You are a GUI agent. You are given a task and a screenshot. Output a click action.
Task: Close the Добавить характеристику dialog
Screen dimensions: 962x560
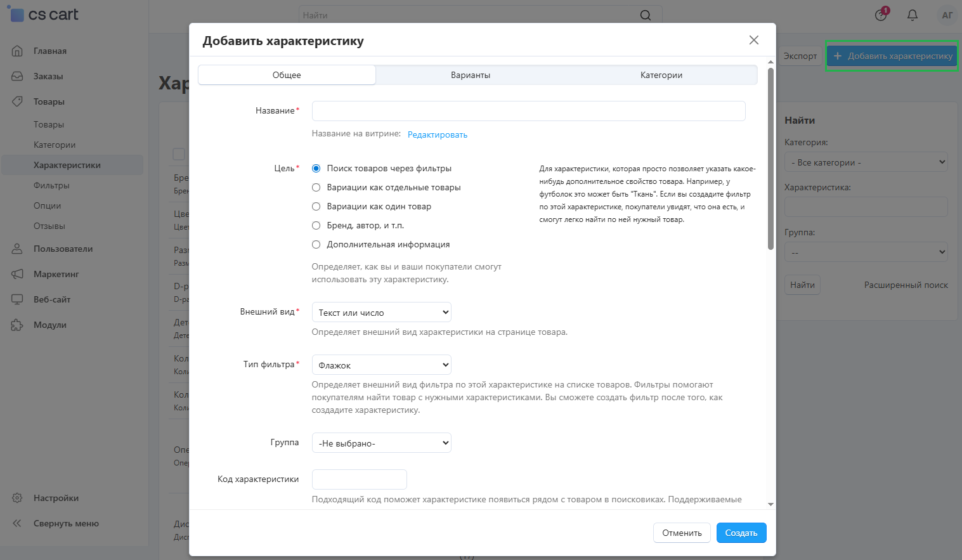(754, 40)
